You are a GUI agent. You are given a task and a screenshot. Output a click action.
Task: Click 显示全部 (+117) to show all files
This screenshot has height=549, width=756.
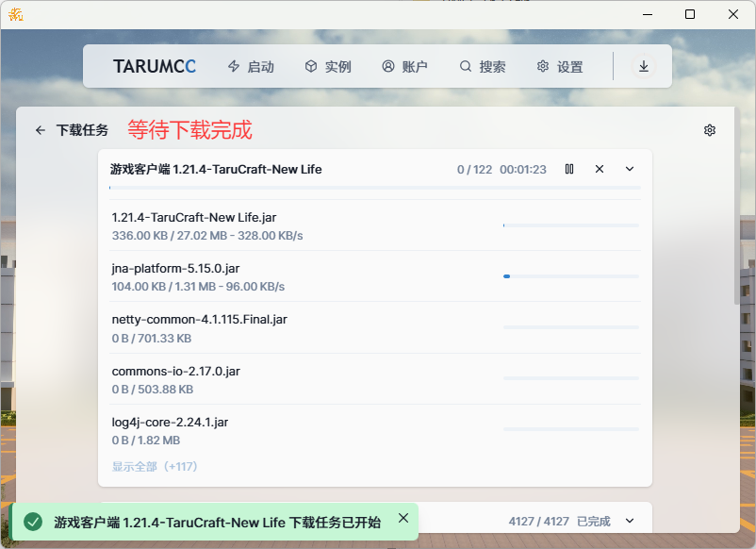click(155, 467)
